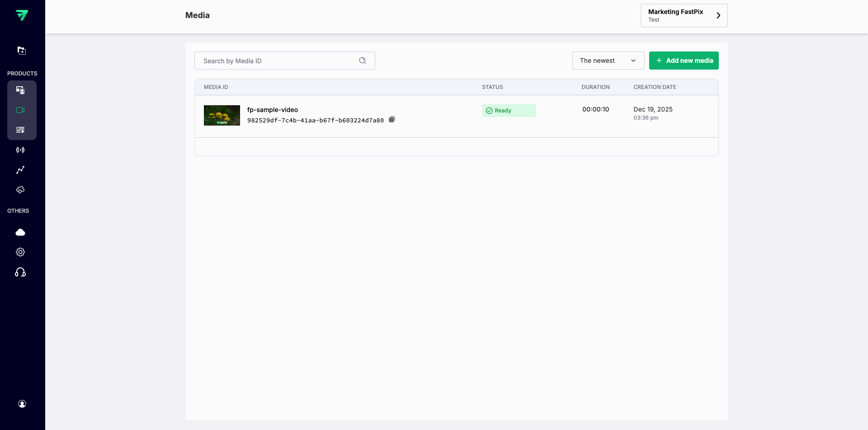This screenshot has height=430, width=868.
Task: Copy the media ID using copy icon
Action: (x=392, y=119)
